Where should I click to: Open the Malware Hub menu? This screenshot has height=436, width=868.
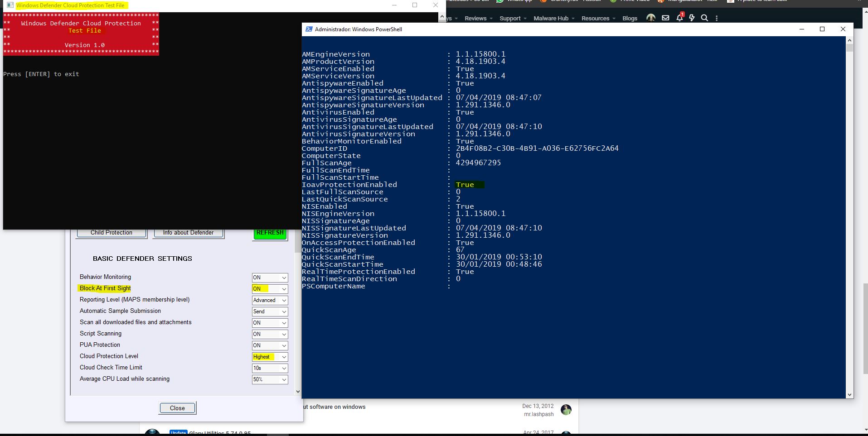point(553,18)
